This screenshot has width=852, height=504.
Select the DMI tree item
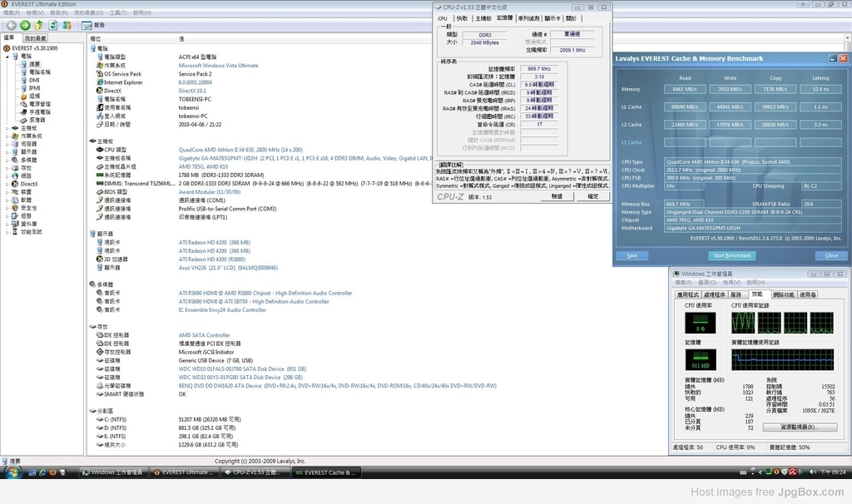click(x=34, y=80)
